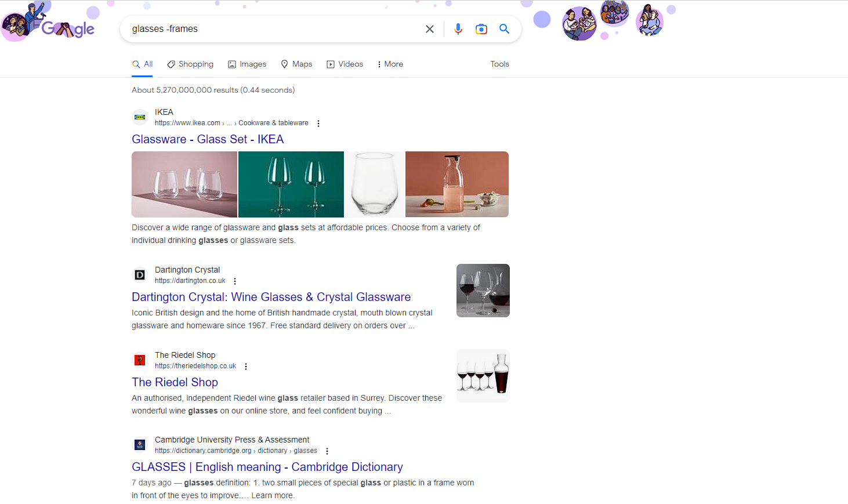
Task: Click the IKEA favicon
Action: pos(140,117)
